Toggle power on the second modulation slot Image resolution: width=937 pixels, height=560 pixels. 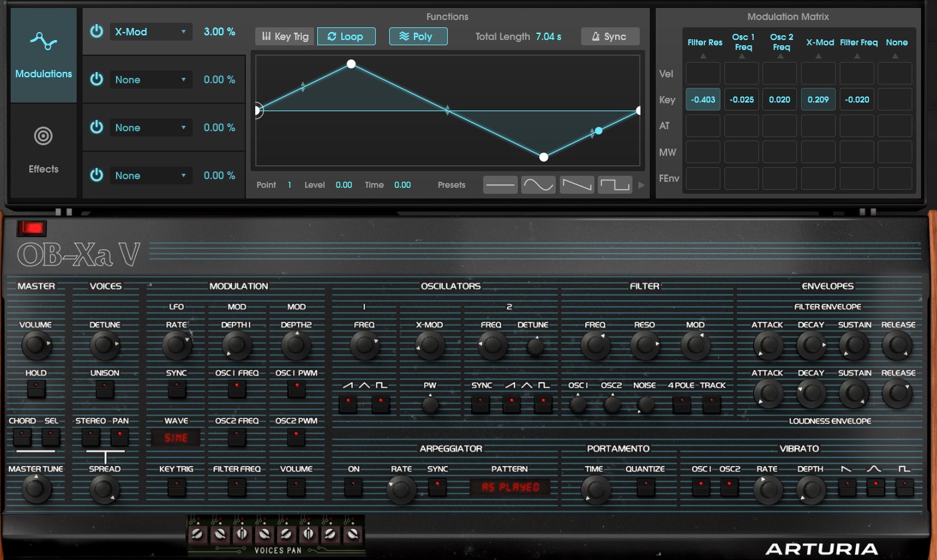pos(97,79)
